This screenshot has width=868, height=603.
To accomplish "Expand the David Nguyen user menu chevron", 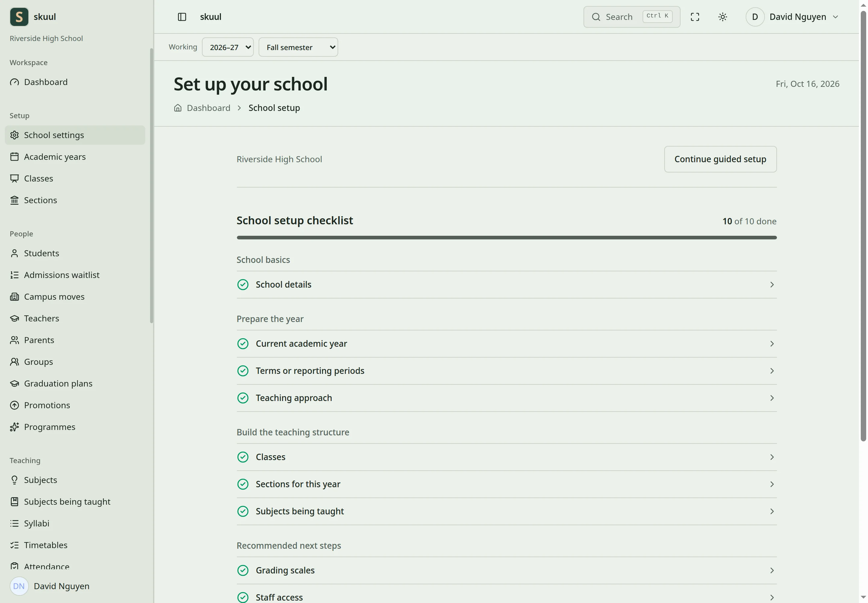I will pos(835,17).
